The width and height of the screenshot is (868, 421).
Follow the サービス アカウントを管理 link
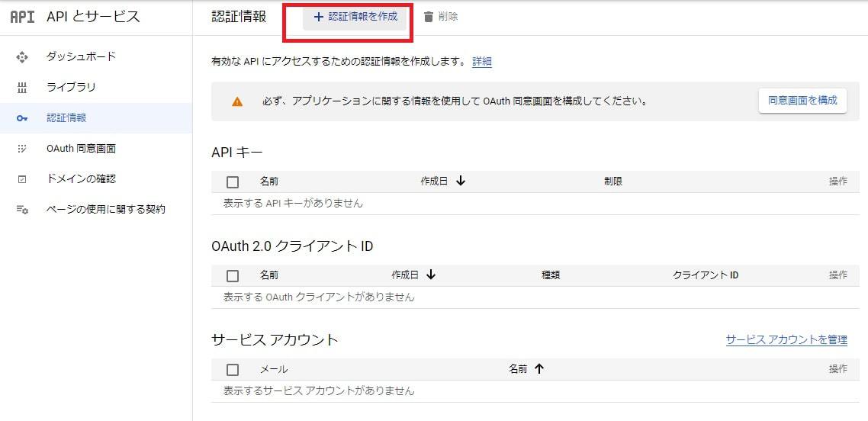coord(786,340)
